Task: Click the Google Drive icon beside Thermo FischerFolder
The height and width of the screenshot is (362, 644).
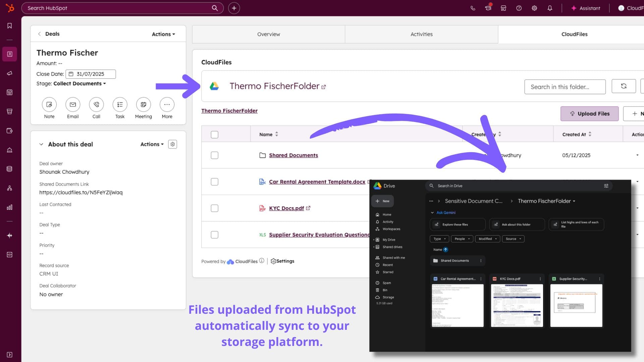Action: click(x=215, y=86)
